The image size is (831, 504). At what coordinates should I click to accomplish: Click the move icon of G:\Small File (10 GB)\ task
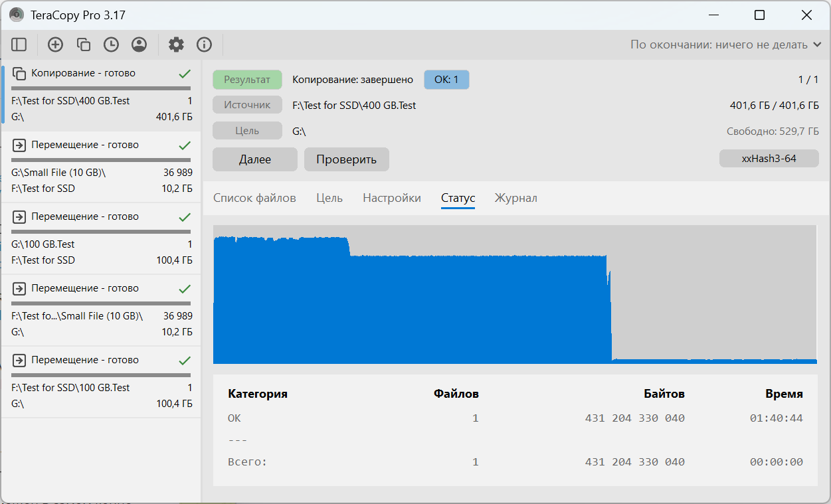pyautogui.click(x=19, y=145)
